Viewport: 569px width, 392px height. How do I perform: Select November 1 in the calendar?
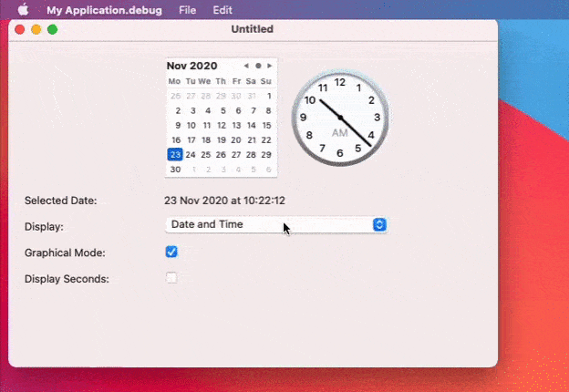pos(269,96)
